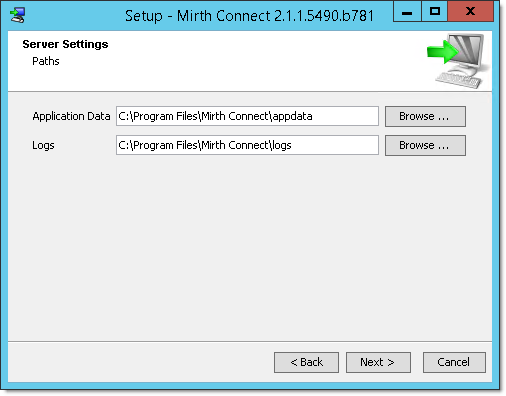Click the Setup - Mirth Connect title text
The width and height of the screenshot is (506, 396).
pyautogui.click(x=249, y=16)
